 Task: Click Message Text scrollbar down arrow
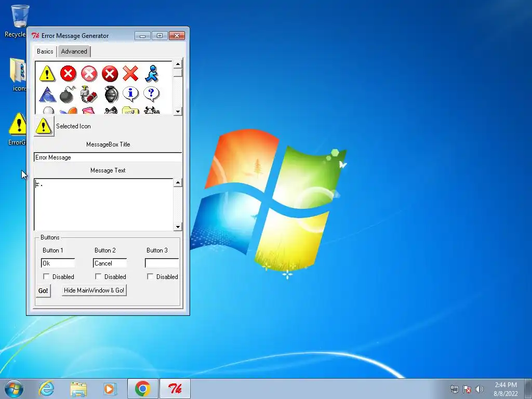pyautogui.click(x=178, y=227)
